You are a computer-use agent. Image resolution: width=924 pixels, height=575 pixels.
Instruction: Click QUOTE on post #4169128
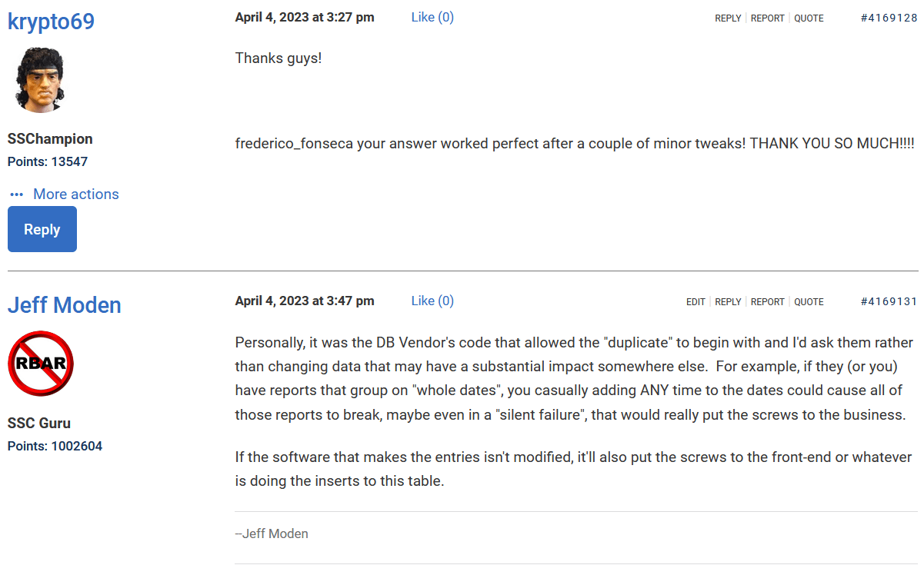pos(809,18)
